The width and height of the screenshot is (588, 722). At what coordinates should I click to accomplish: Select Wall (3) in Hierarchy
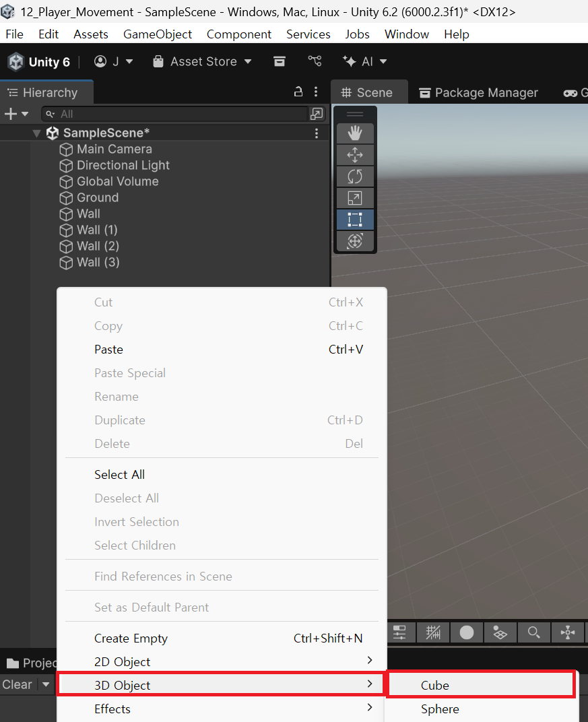click(x=98, y=262)
